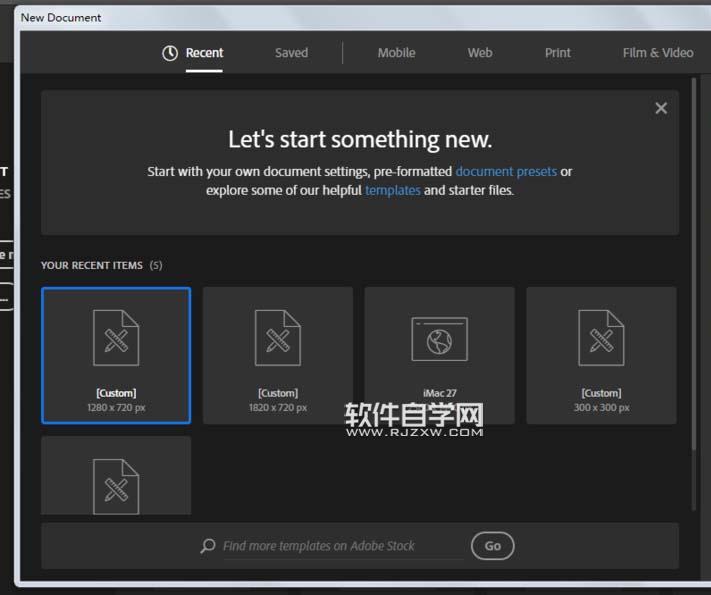Click the Adobe Stock search magnifier icon
The image size is (711, 595).
(x=208, y=546)
